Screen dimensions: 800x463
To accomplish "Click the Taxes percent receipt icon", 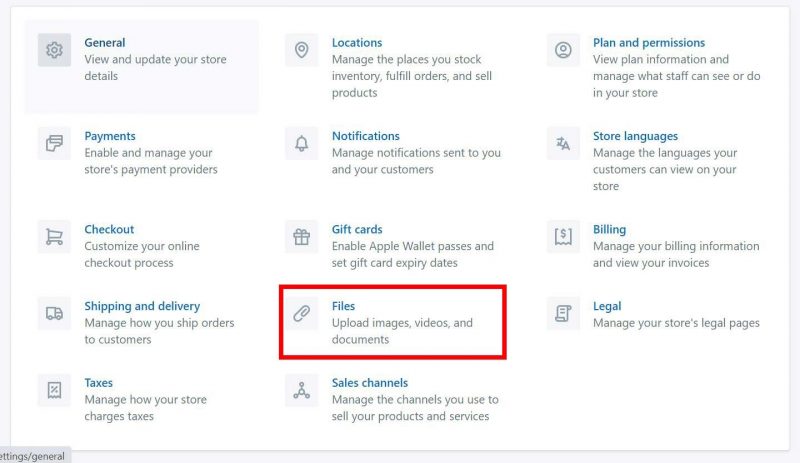I will pos(54,390).
